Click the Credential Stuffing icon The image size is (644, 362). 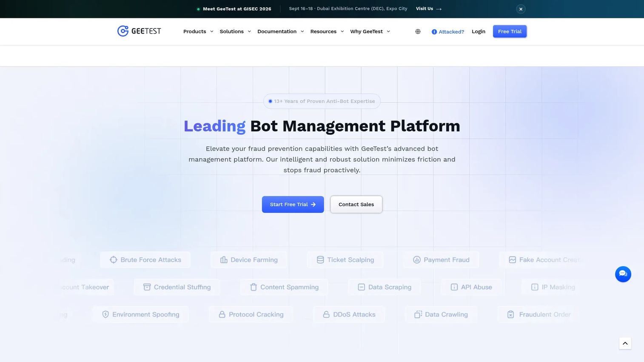(147, 287)
